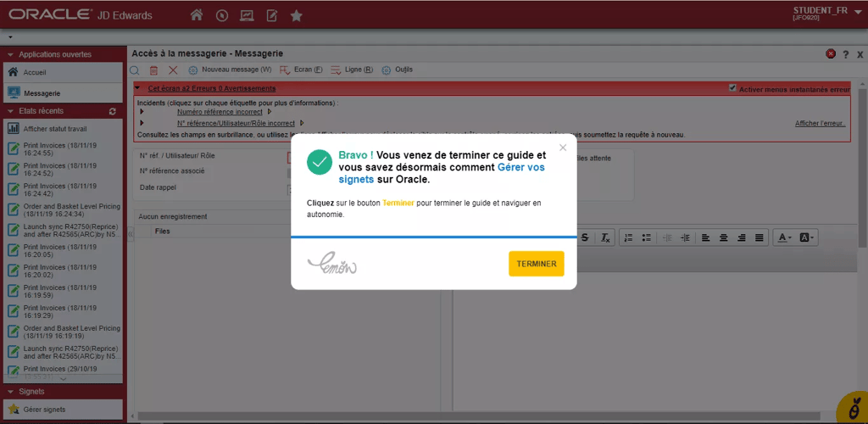Open the dashboard chart icon in header

click(247, 15)
